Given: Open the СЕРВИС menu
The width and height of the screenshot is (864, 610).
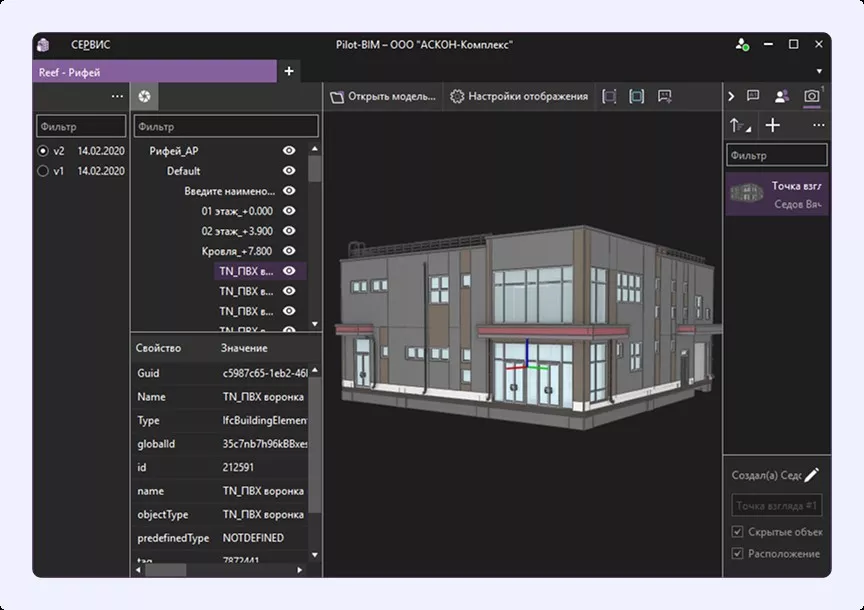Looking at the screenshot, I should coord(90,45).
